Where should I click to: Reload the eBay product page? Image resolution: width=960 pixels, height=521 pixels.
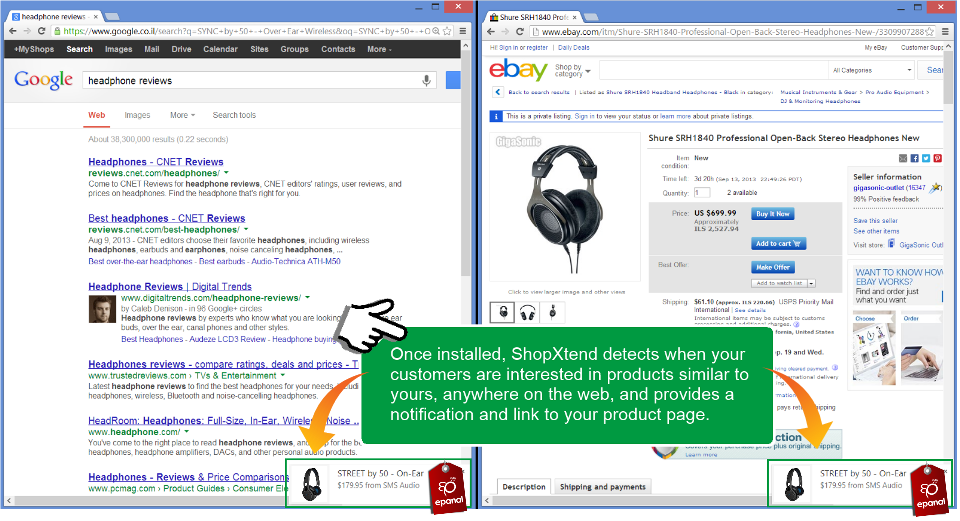(520, 32)
